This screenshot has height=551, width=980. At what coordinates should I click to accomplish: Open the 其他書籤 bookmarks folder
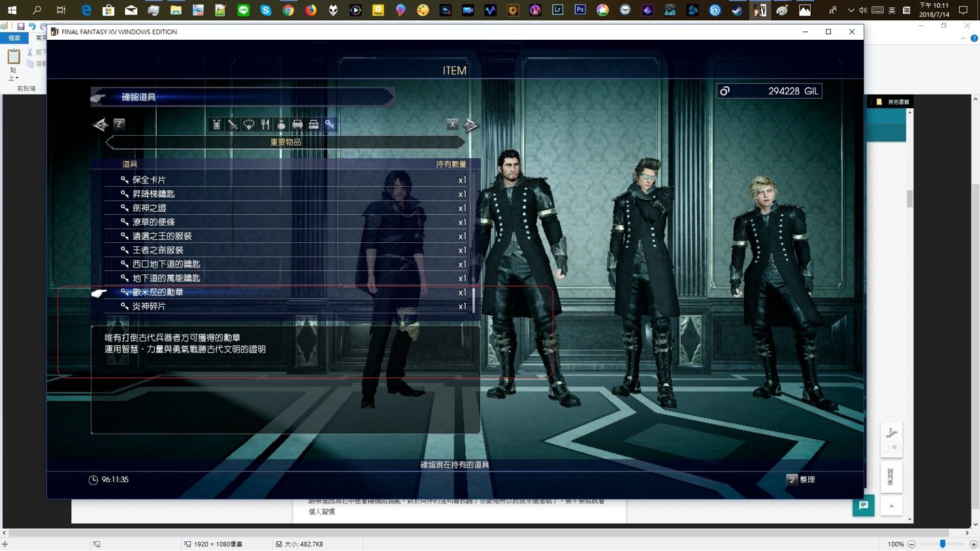pyautogui.click(x=893, y=102)
